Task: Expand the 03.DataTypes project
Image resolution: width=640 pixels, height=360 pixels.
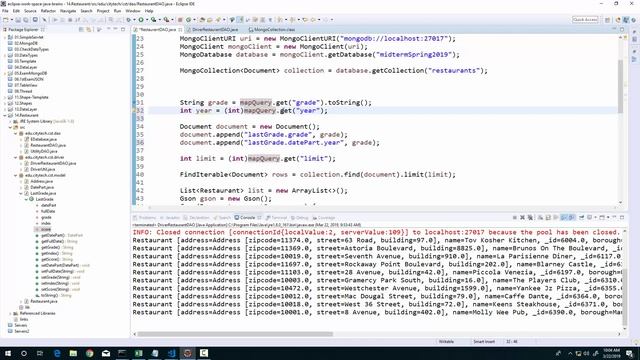Action: 5,55
